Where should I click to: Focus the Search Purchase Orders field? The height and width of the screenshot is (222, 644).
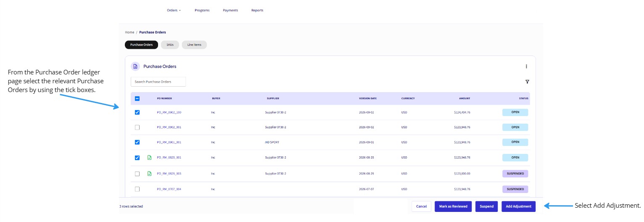[158, 82]
